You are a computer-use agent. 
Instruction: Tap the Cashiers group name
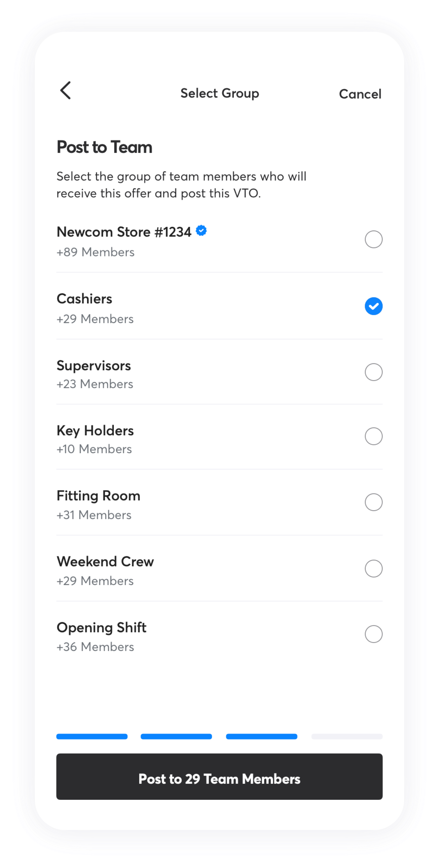pyautogui.click(x=84, y=299)
